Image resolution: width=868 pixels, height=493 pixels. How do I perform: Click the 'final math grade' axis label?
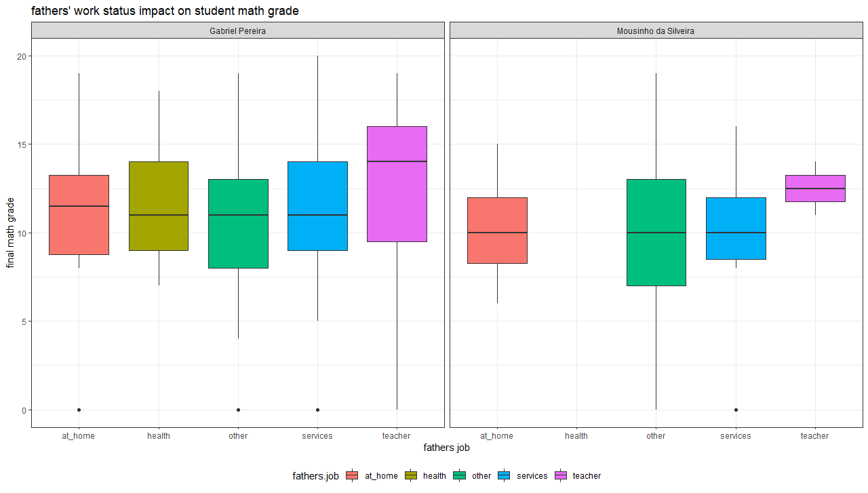pos(10,233)
